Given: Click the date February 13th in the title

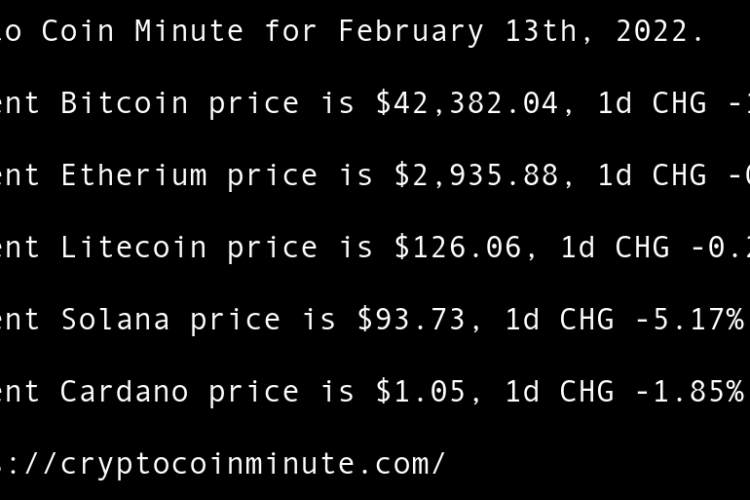Looking at the screenshot, I should coord(411,31).
